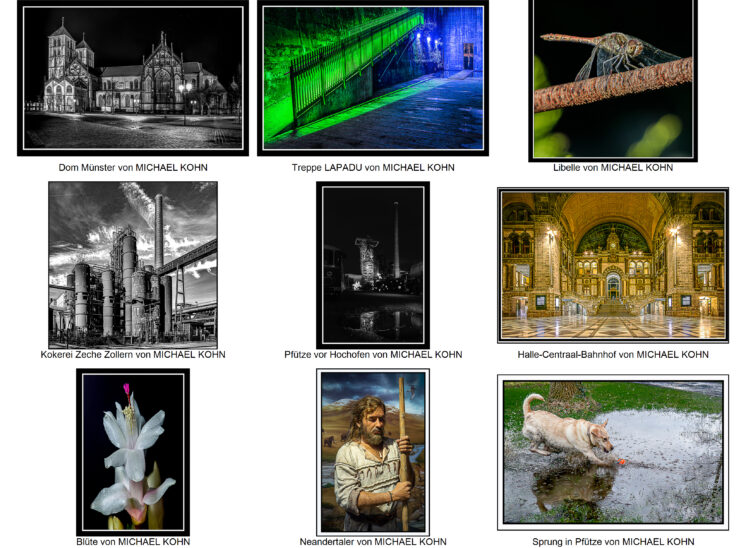Click caption 'Sprung in Pfütze von MICHAEL KOHN'
The width and height of the screenshot is (746, 548).
[x=613, y=542]
